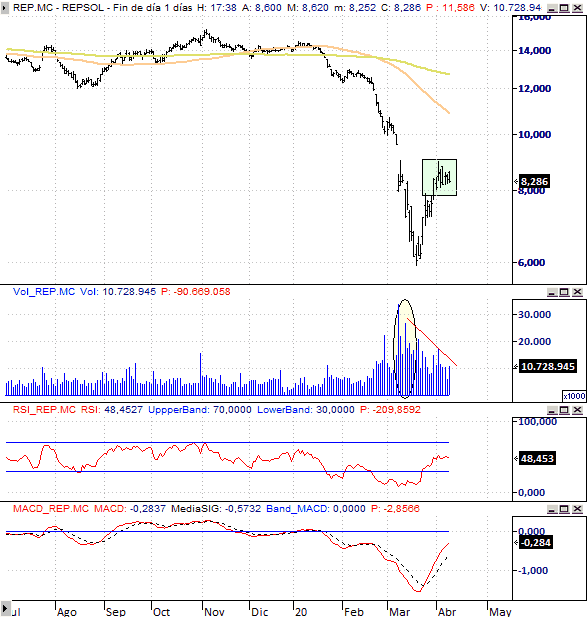Maximize the REPSOL price chart panel

click(564, 8)
